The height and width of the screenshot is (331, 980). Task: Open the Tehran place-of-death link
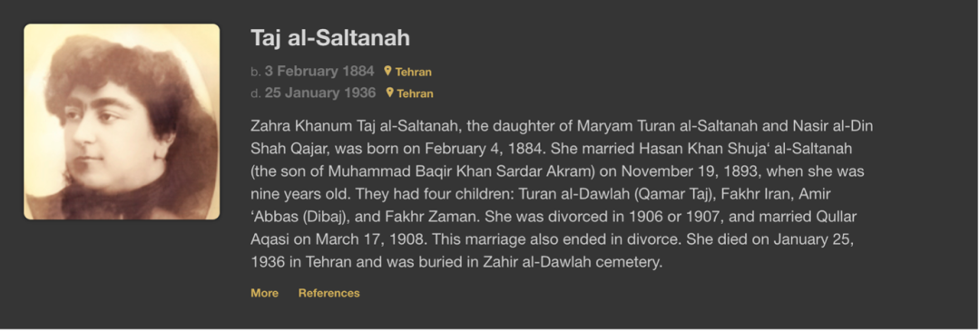pos(415,93)
